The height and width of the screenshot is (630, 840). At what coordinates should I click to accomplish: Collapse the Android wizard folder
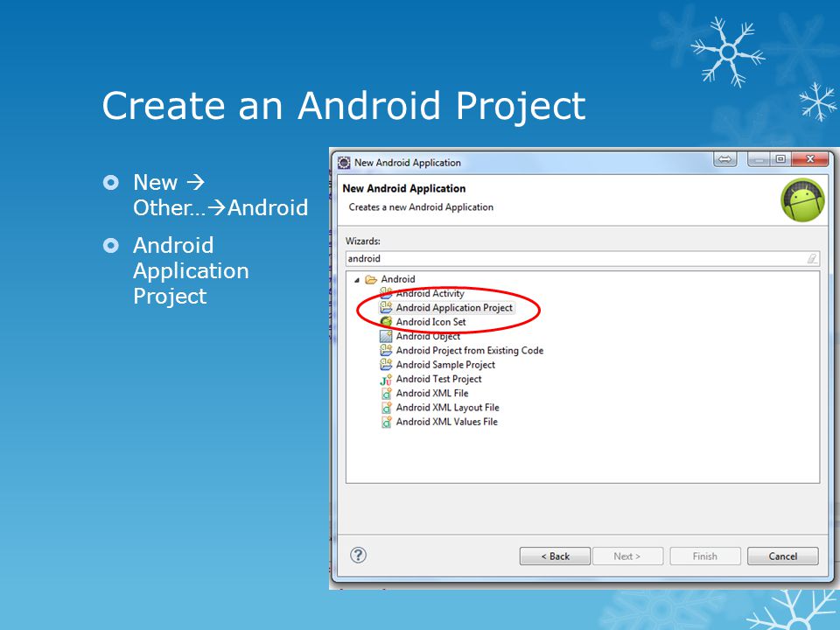(357, 280)
